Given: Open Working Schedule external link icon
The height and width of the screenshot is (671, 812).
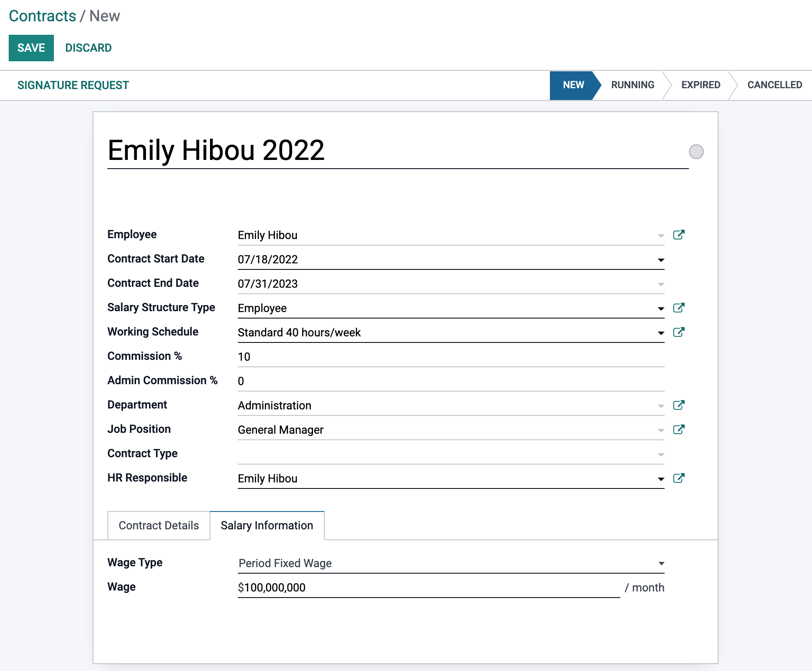Looking at the screenshot, I should (679, 332).
